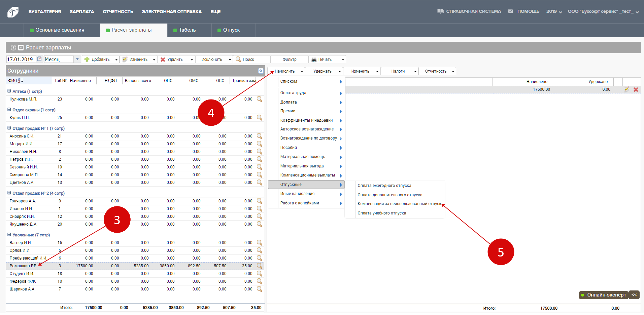Collapse the Отдел охраны (1 сотр) group
Image resolution: width=644 pixels, height=315 pixels.
pyautogui.click(x=9, y=110)
